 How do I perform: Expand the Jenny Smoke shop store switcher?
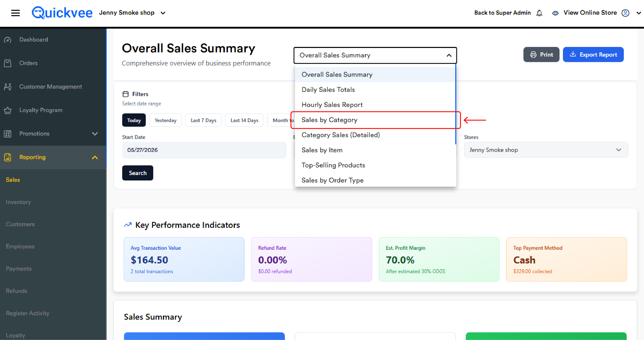pyautogui.click(x=163, y=13)
